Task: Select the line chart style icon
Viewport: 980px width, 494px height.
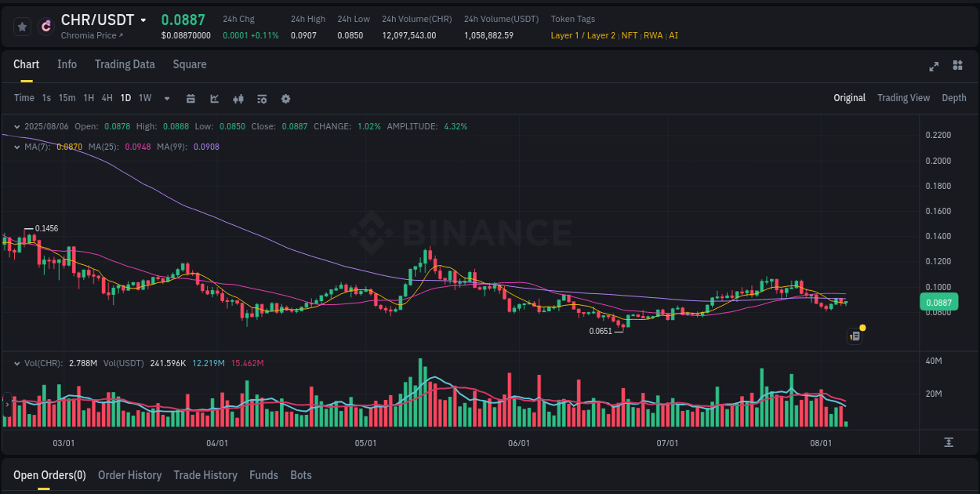Action: (x=212, y=98)
